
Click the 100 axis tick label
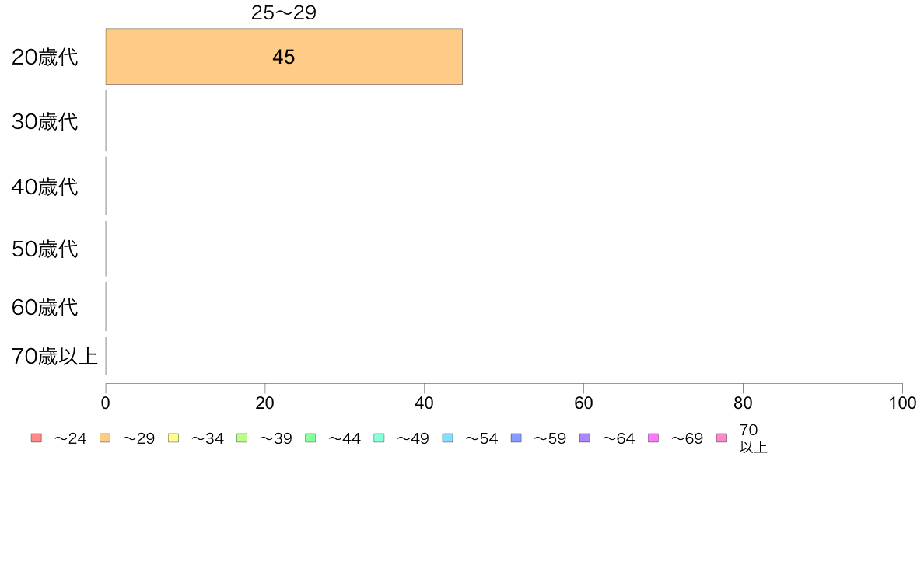902,403
